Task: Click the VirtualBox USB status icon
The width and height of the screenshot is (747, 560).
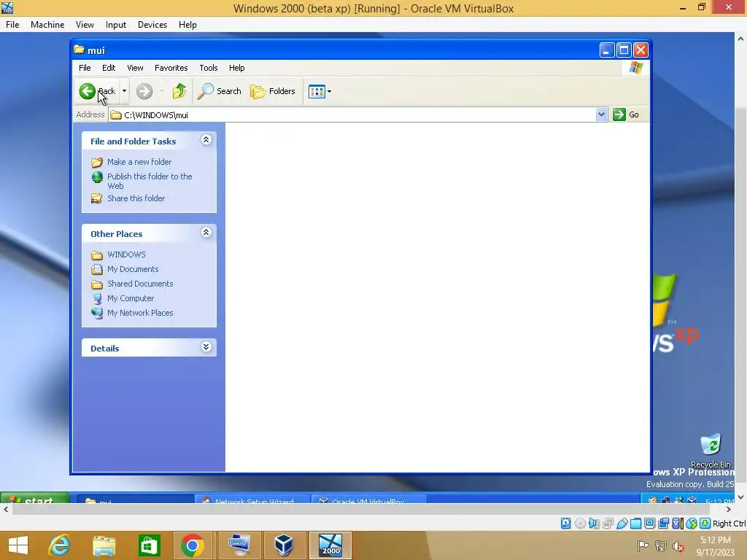Action: tap(622, 524)
